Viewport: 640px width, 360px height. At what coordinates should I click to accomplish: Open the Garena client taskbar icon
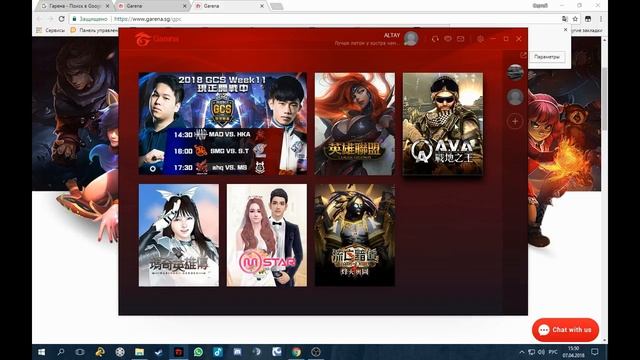click(x=179, y=352)
